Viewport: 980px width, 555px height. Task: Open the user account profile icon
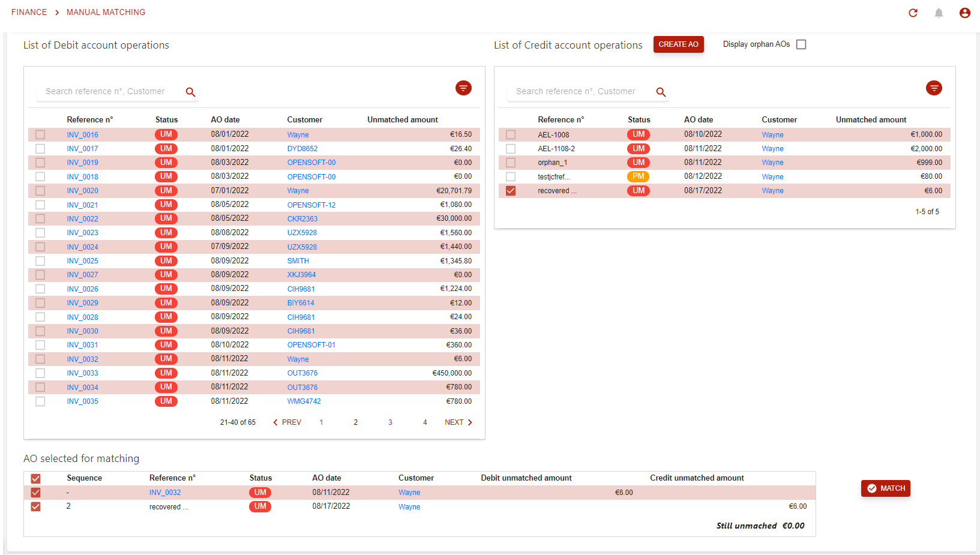pos(964,13)
